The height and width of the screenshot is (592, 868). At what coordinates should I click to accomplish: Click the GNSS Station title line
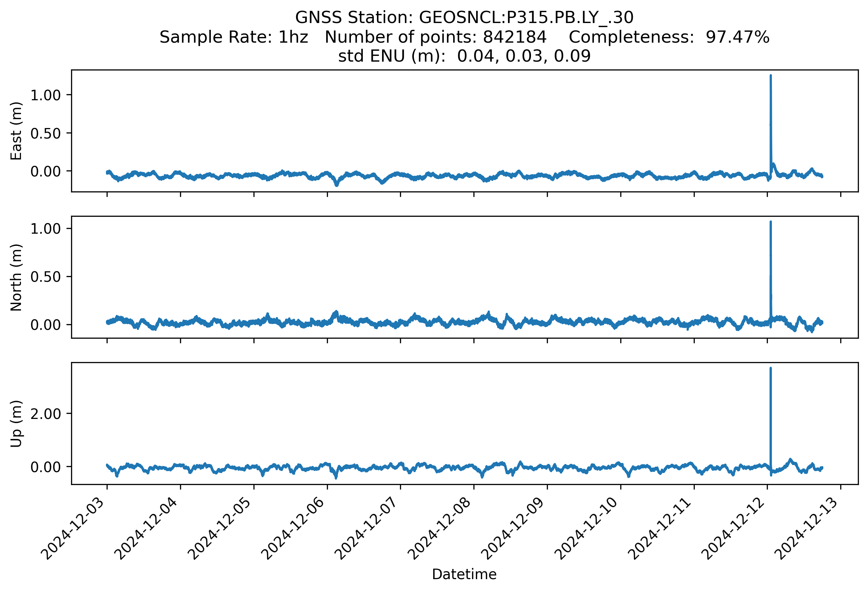(x=464, y=18)
